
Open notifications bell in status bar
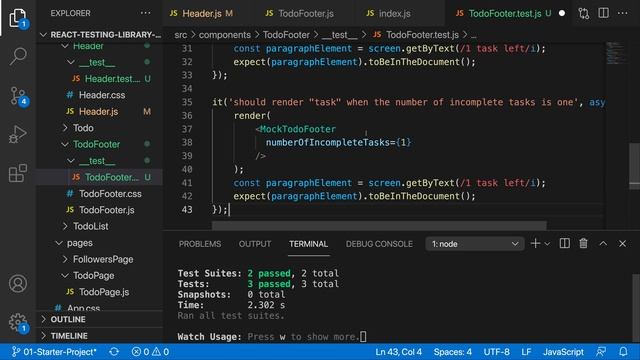point(623,352)
